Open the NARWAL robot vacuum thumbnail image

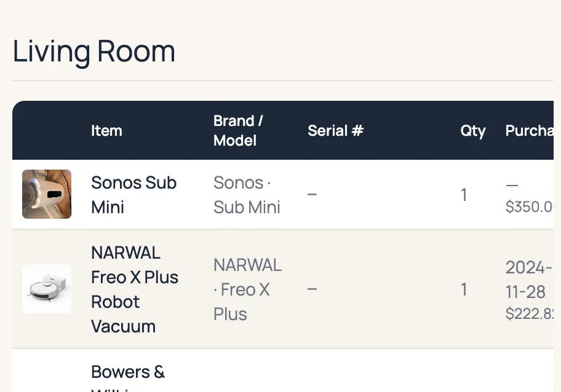tap(47, 289)
